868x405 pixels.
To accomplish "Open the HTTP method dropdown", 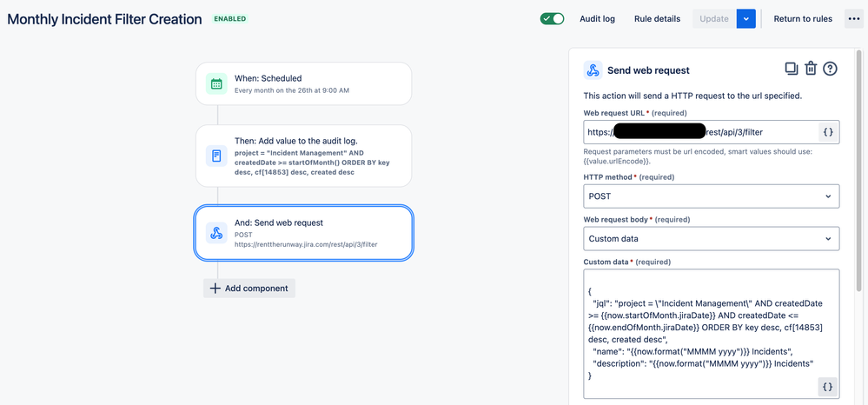I will click(x=712, y=196).
